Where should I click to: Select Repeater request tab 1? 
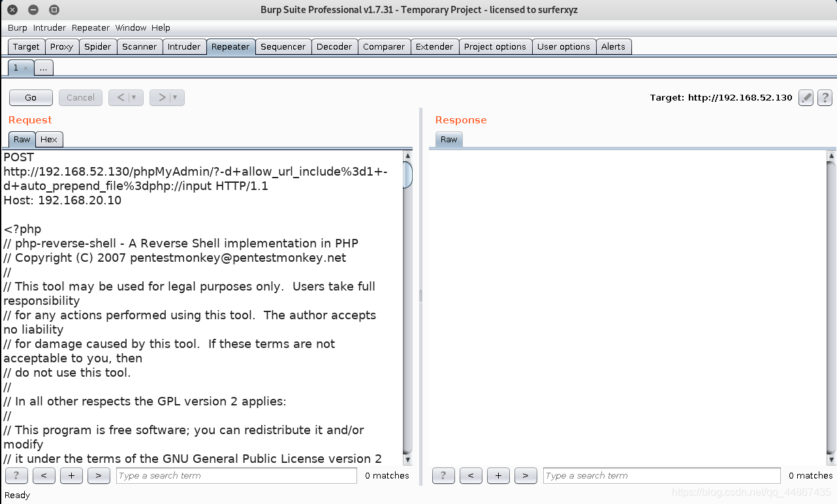click(16, 68)
